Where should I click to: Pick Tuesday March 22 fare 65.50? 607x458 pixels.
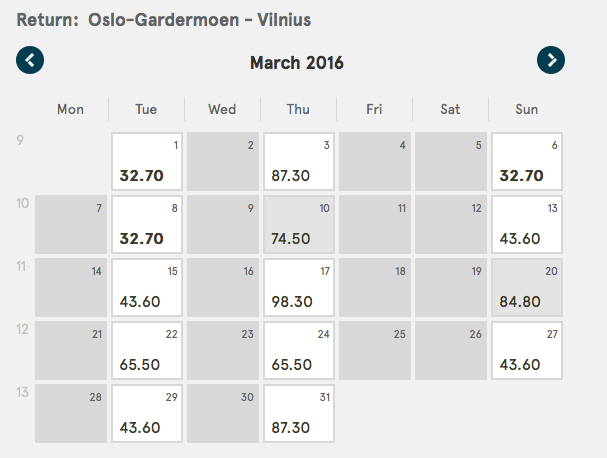(147, 350)
